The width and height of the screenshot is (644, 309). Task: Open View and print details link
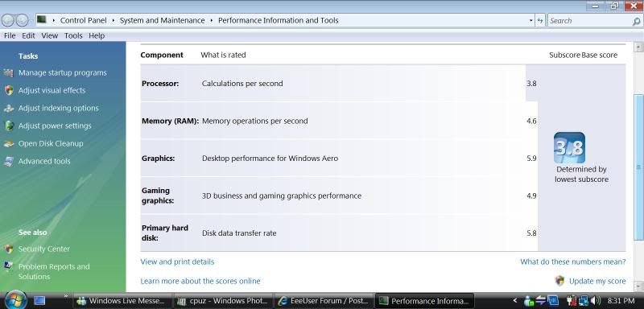177,262
